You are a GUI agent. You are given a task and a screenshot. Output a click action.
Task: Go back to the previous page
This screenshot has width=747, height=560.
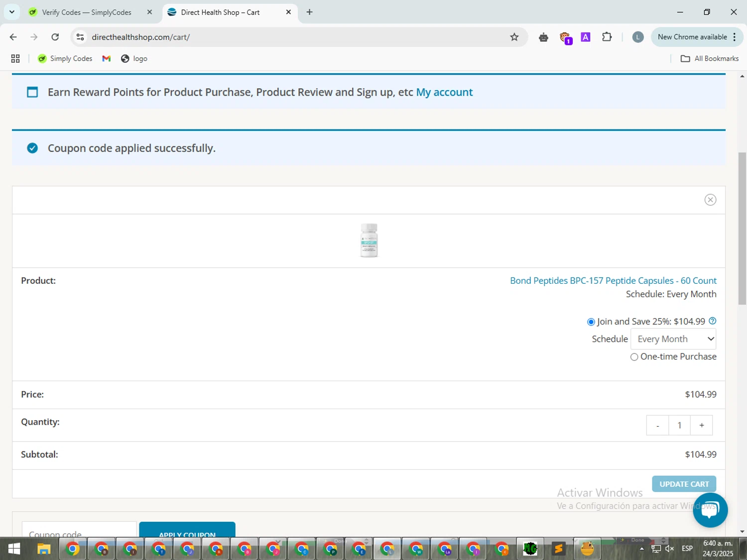coord(13,37)
